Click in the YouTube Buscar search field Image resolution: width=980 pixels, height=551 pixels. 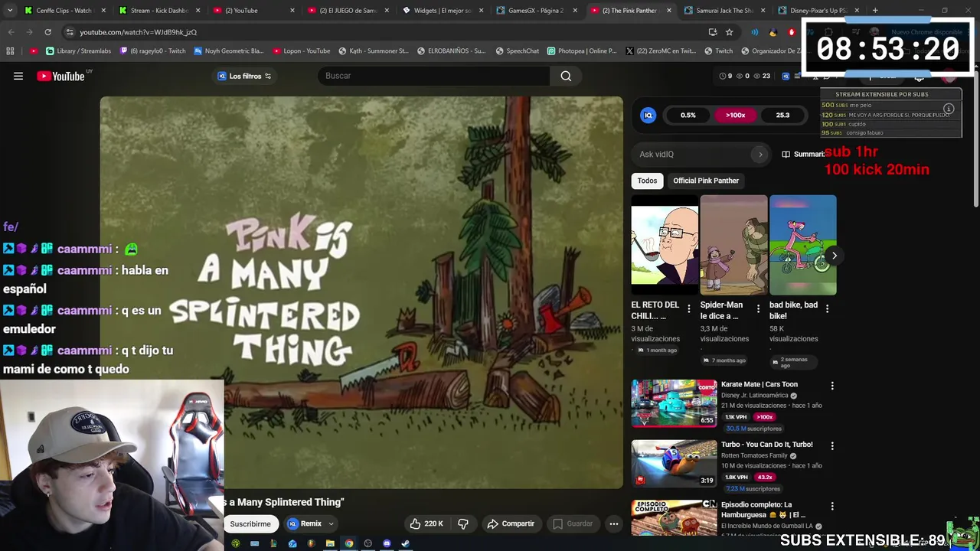(x=433, y=76)
